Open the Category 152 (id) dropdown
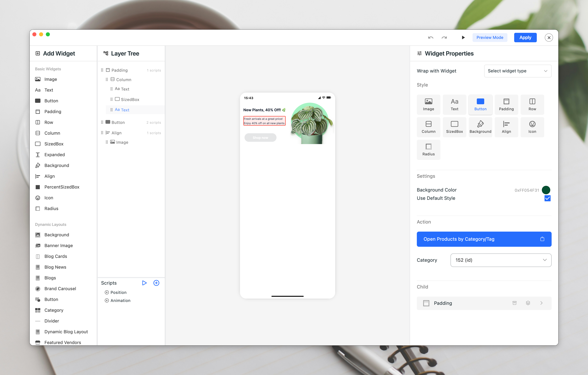This screenshot has width=588, height=375. click(501, 260)
